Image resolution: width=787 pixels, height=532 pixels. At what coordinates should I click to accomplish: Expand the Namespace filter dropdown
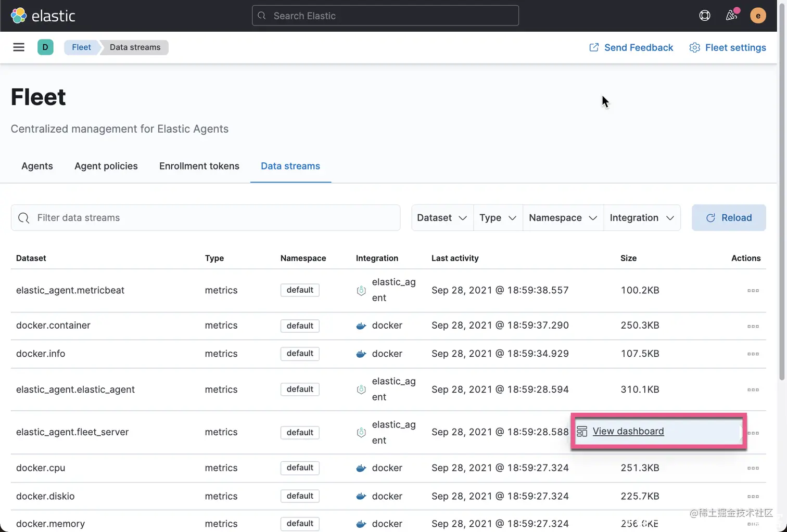click(x=563, y=218)
